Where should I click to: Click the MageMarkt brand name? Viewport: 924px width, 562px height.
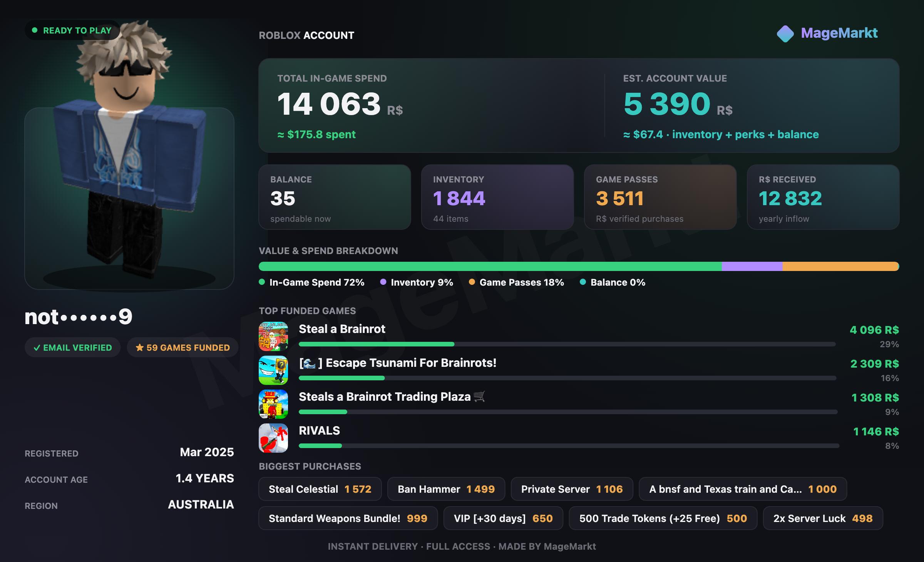pyautogui.click(x=839, y=33)
